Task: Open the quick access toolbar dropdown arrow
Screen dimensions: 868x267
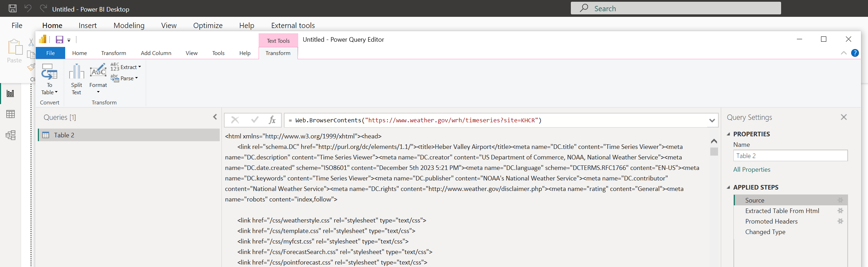Action: pyautogui.click(x=69, y=40)
